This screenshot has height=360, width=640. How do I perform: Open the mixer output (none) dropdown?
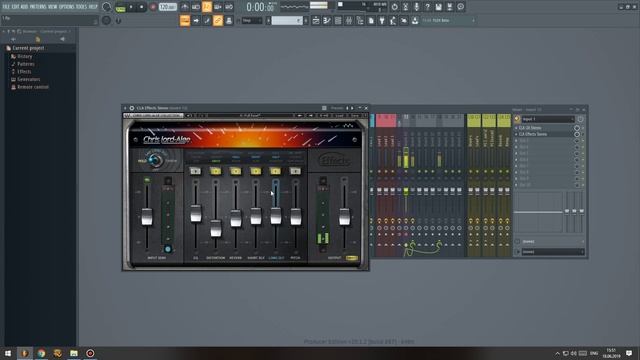(x=552, y=252)
